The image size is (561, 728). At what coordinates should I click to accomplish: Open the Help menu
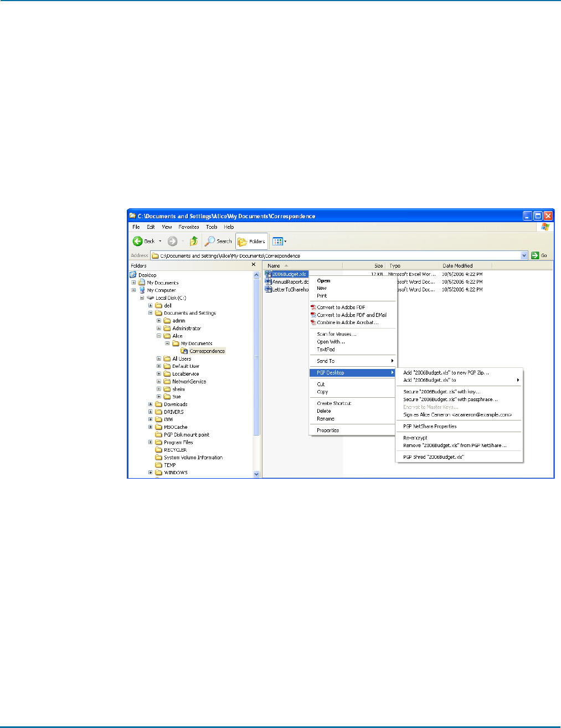coord(229,227)
